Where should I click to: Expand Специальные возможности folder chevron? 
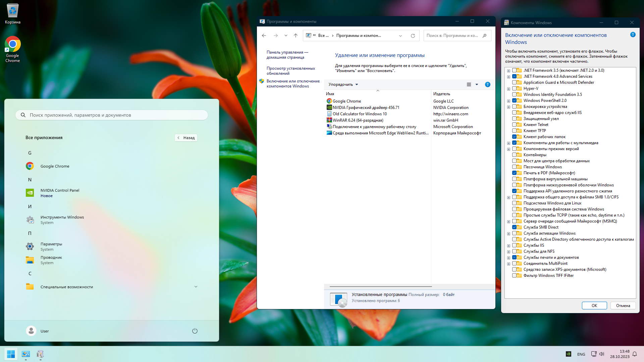196,287
